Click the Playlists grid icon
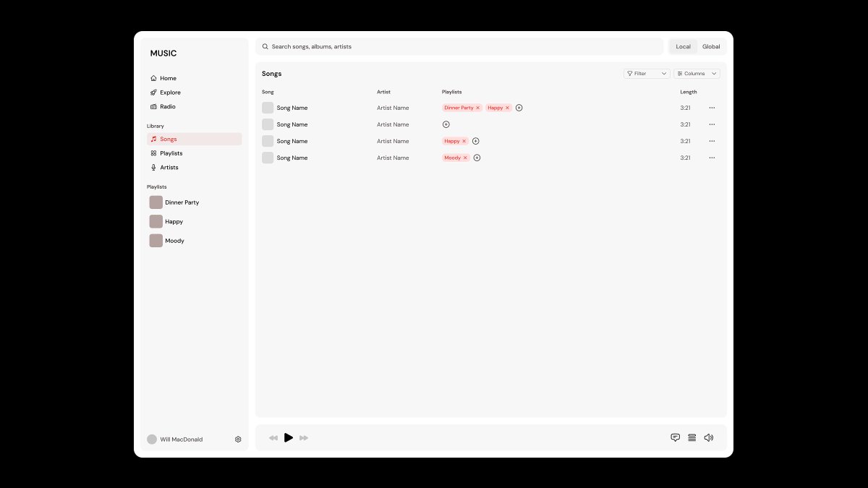 (x=153, y=153)
